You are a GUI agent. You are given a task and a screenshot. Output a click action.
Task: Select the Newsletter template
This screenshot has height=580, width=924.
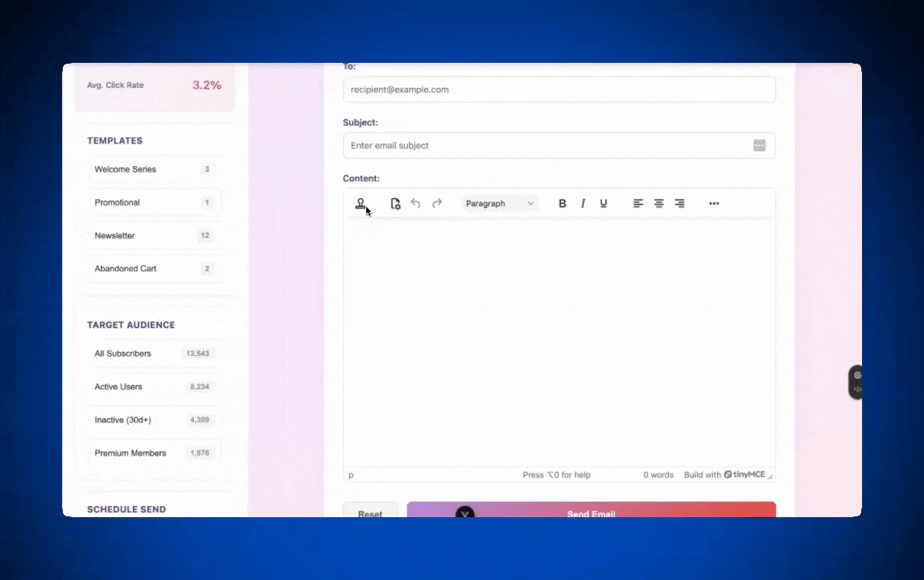coord(155,235)
